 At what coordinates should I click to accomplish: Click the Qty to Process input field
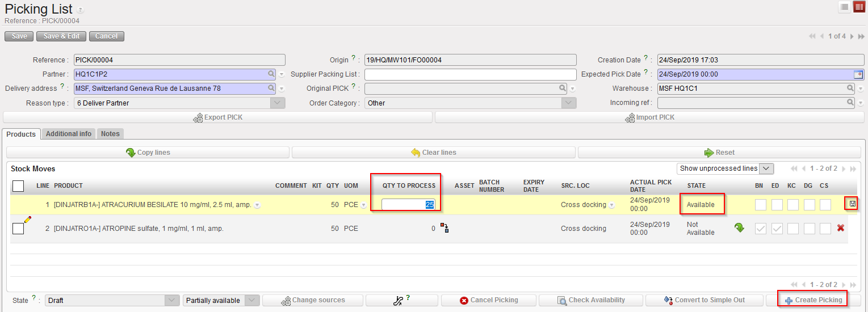[408, 204]
